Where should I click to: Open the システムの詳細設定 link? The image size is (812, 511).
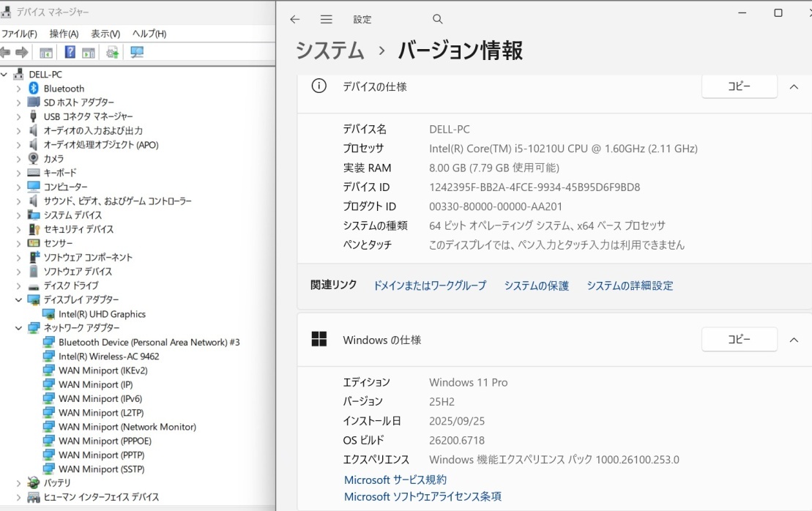(630, 286)
